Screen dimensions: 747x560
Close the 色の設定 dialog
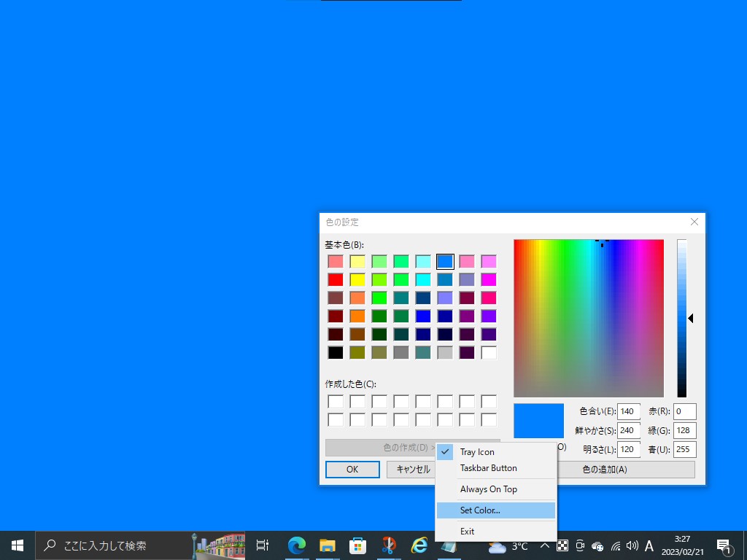point(694,222)
